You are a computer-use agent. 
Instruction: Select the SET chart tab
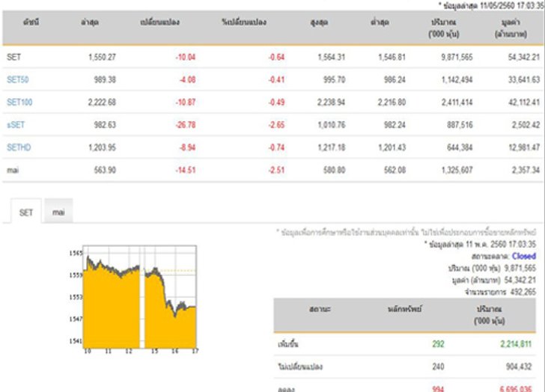25,212
